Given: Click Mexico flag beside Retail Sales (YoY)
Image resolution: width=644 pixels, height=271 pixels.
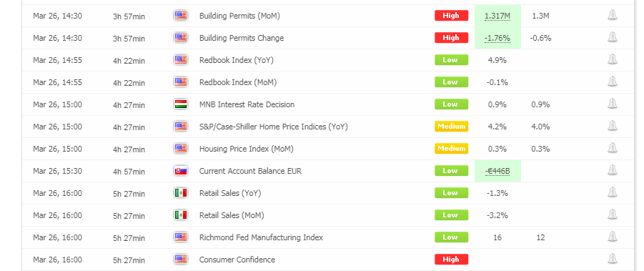Looking at the screenshot, I should point(181,193).
